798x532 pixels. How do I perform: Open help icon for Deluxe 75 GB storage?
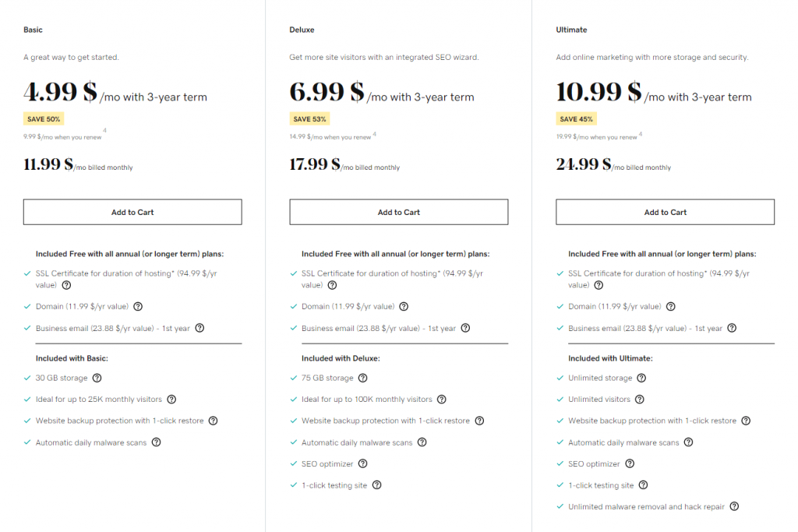pyautogui.click(x=362, y=378)
